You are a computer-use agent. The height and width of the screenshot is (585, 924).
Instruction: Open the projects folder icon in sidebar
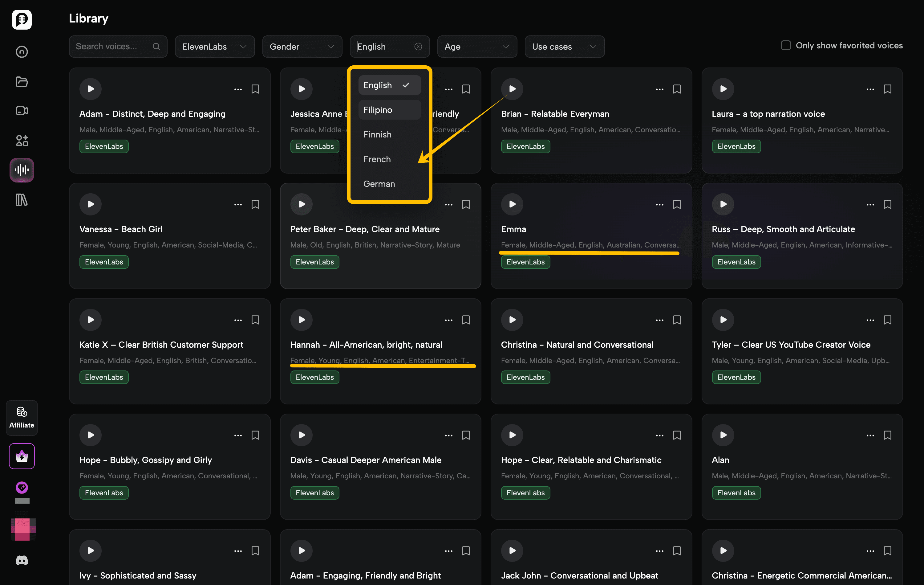click(22, 81)
